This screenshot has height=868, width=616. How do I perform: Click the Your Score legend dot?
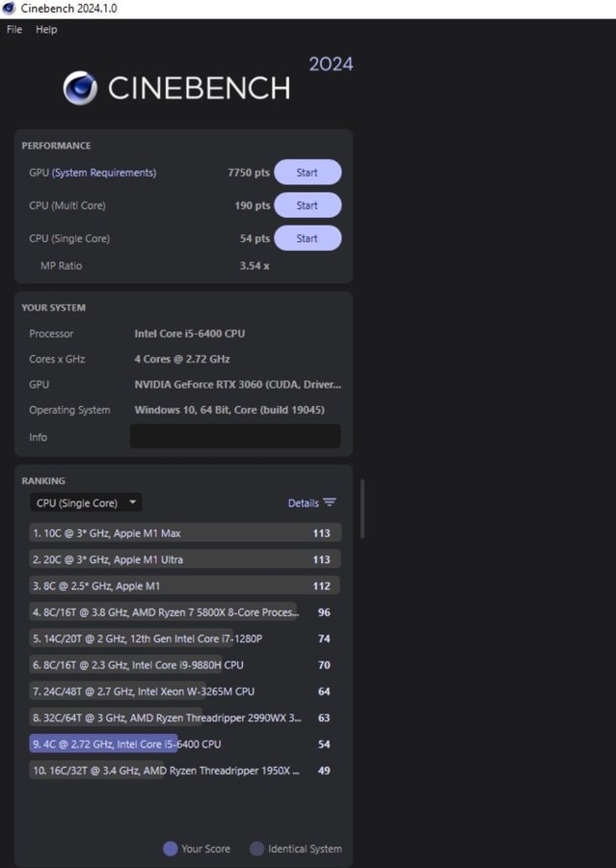(171, 849)
